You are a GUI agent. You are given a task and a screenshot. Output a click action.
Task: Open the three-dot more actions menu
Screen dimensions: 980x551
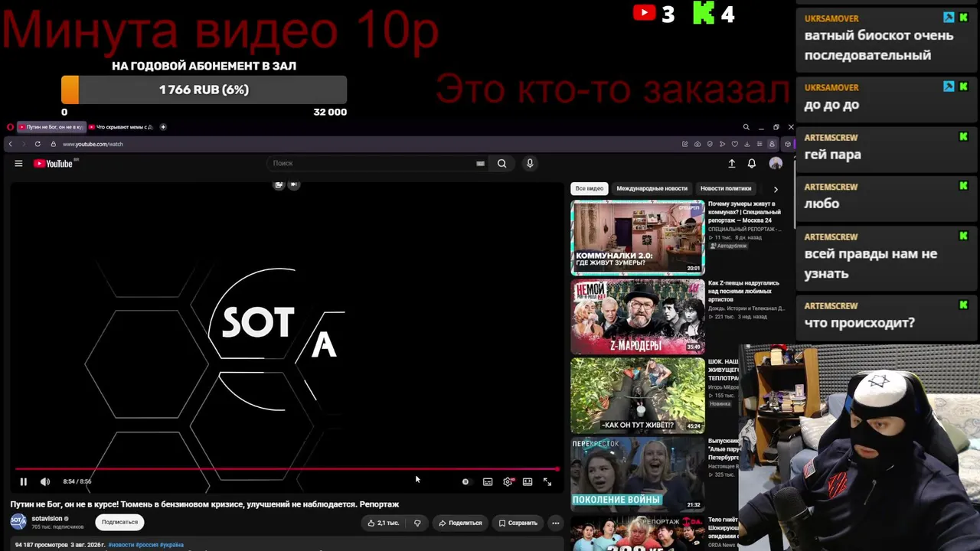click(556, 523)
